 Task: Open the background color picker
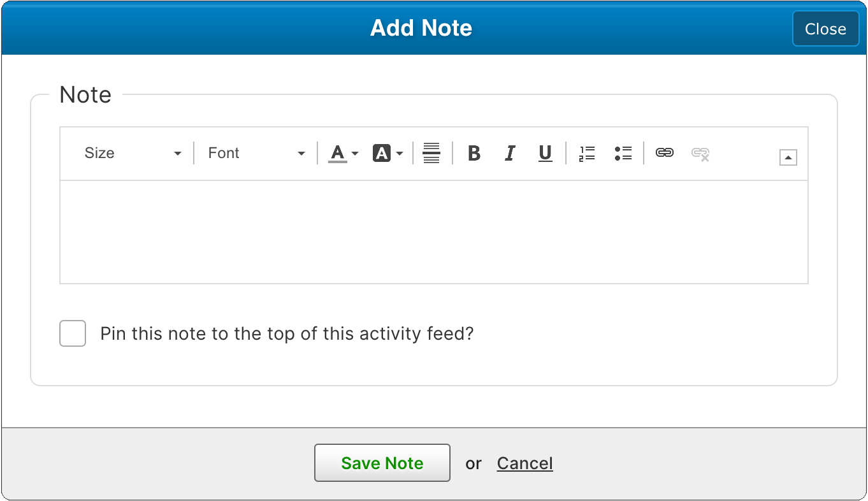(387, 153)
